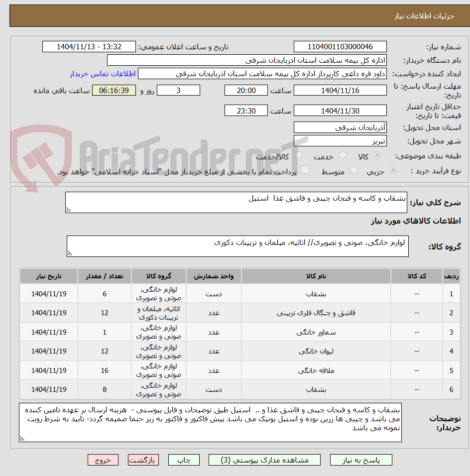Click the remaining days field showing 3
Image resolution: width=470 pixels, height=476 pixels.
tap(179, 91)
